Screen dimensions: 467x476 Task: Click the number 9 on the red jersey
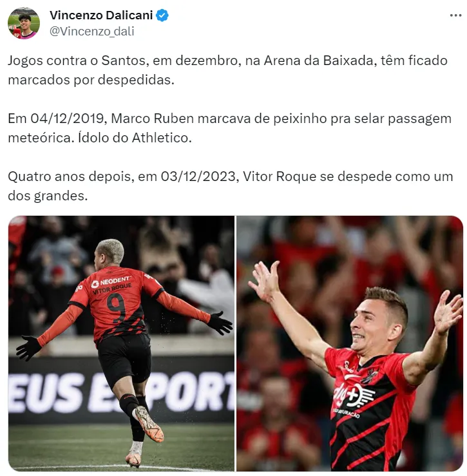point(116,308)
